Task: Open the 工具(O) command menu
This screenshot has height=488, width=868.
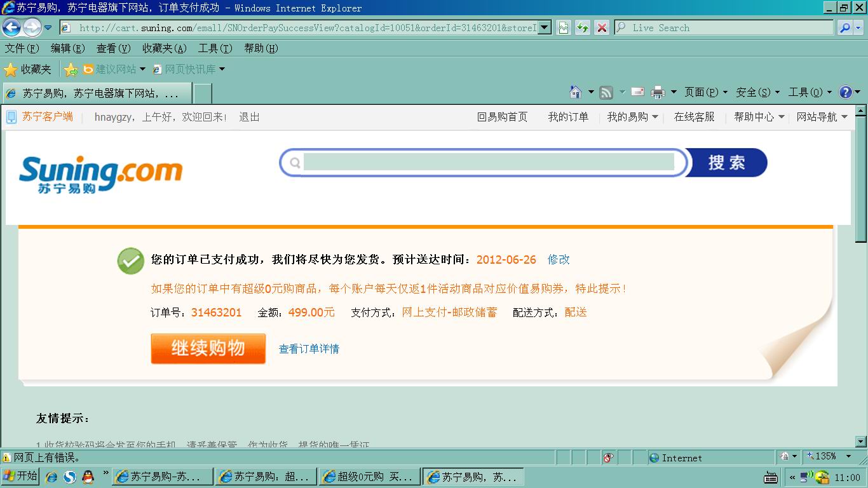Action: [x=810, y=92]
